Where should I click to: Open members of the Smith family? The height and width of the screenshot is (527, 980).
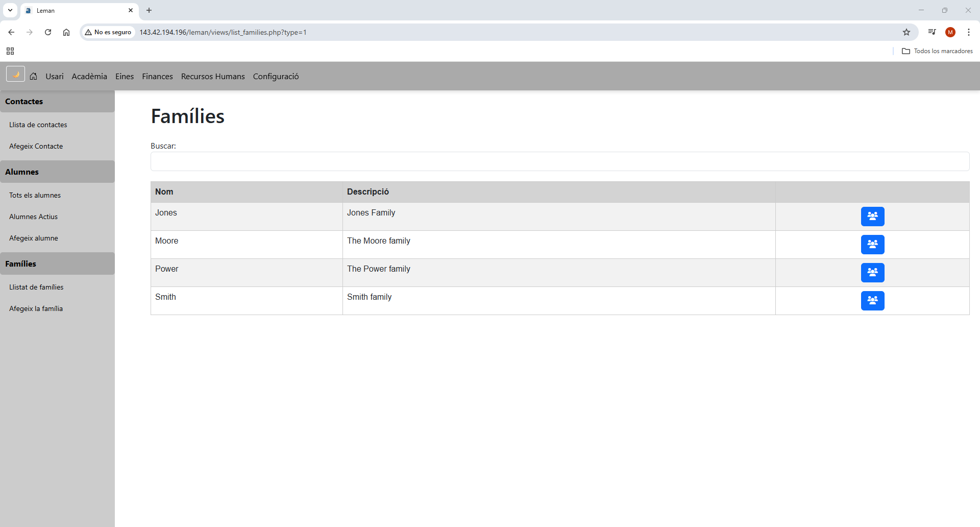pos(872,301)
